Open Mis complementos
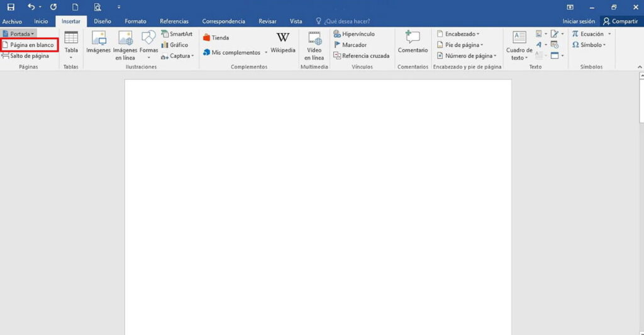Viewport: 644px width, 335px height. (232, 53)
